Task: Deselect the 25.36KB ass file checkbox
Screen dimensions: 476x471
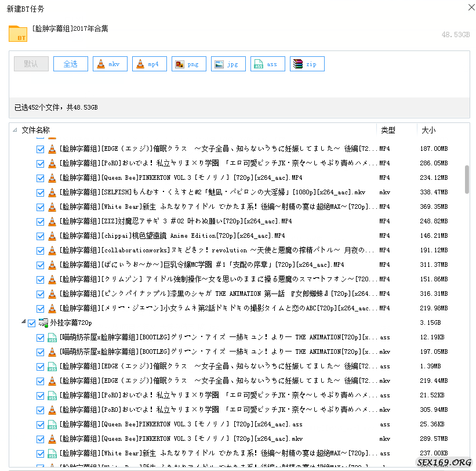Action: tap(41, 424)
